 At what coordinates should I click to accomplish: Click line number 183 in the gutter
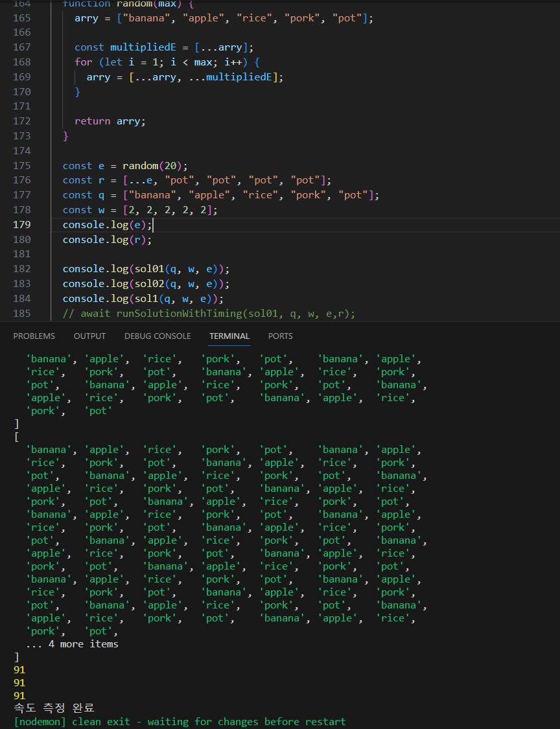(x=22, y=284)
